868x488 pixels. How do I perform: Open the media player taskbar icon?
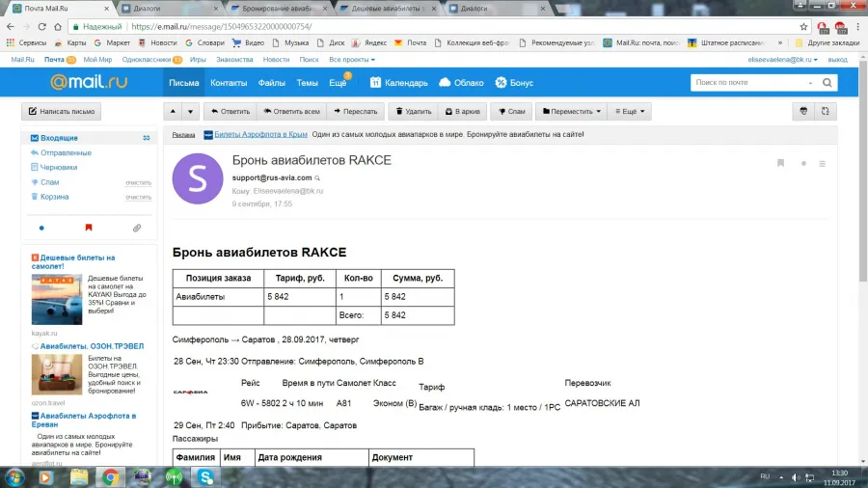coord(46,477)
